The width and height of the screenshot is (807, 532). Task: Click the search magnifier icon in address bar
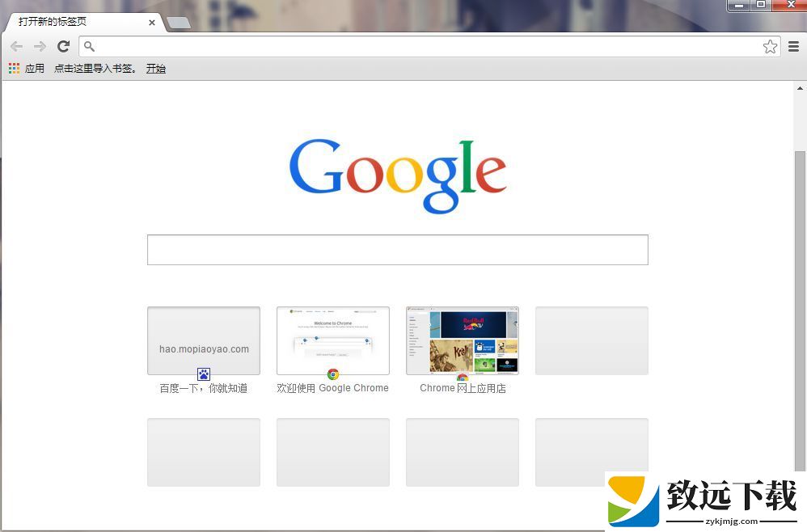click(89, 47)
